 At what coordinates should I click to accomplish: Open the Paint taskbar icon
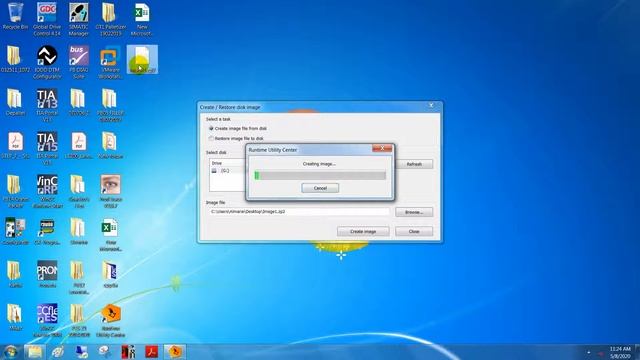point(58,351)
